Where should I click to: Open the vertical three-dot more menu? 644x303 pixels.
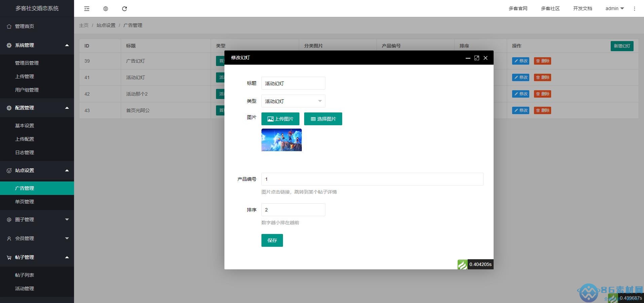(634, 9)
